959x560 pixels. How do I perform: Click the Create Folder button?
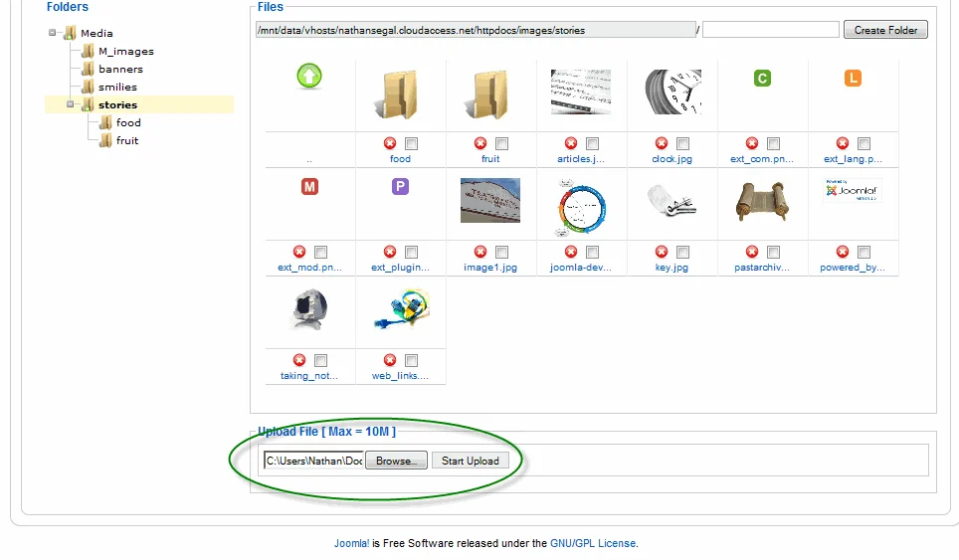(x=885, y=30)
